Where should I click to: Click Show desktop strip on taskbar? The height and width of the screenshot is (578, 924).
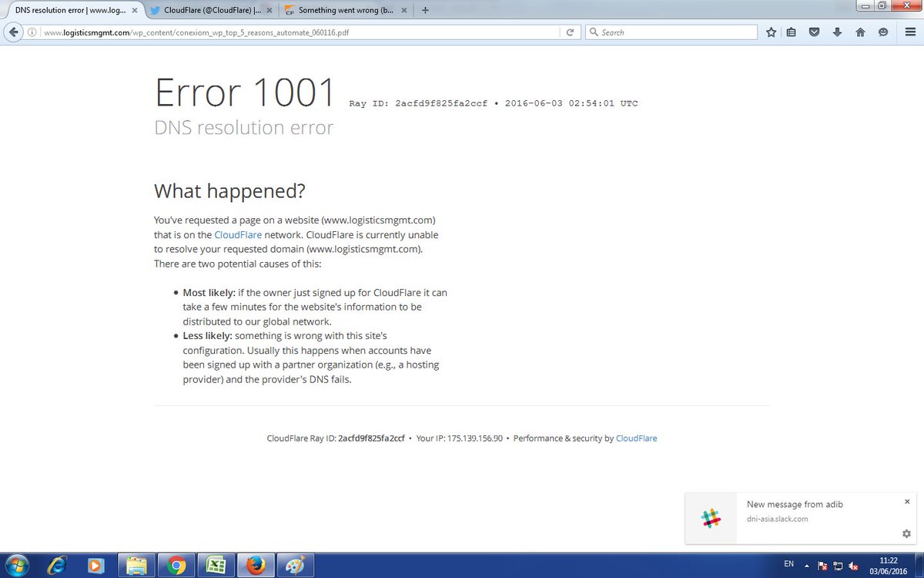[x=918, y=565]
